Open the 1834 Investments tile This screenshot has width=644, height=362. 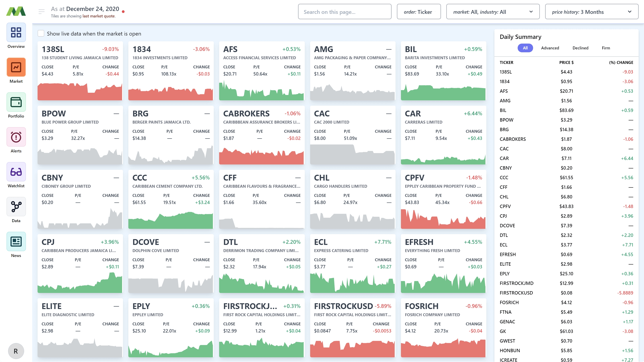[171, 71]
